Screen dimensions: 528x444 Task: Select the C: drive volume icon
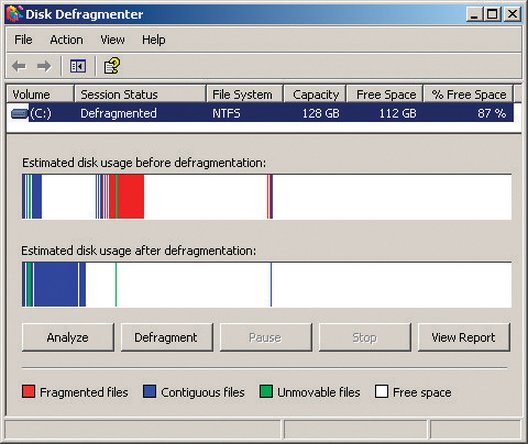point(20,113)
